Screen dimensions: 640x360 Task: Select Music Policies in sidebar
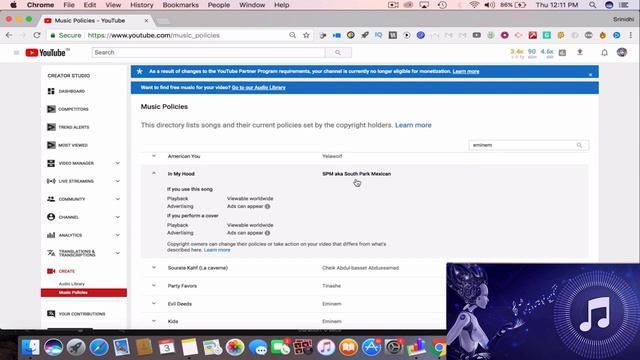84,292
